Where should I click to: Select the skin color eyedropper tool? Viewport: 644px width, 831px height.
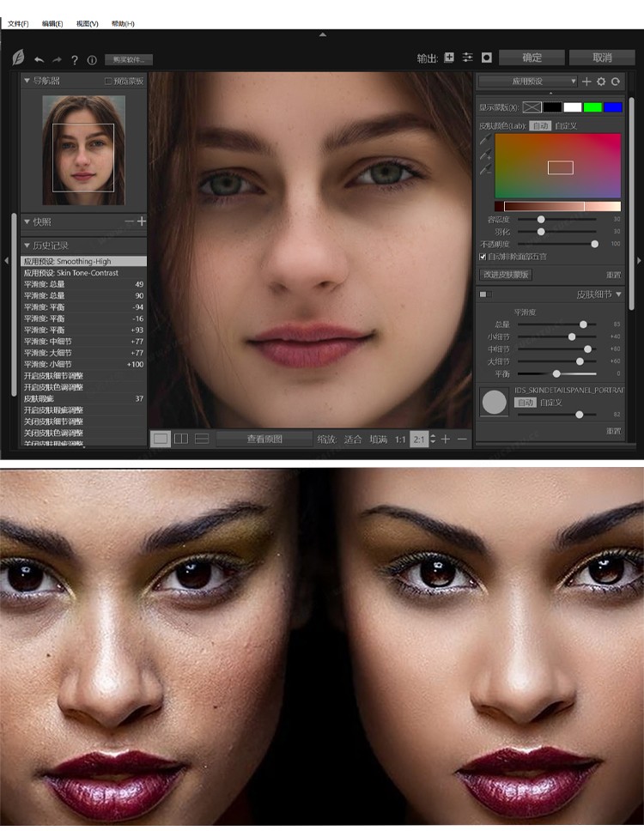[x=484, y=140]
